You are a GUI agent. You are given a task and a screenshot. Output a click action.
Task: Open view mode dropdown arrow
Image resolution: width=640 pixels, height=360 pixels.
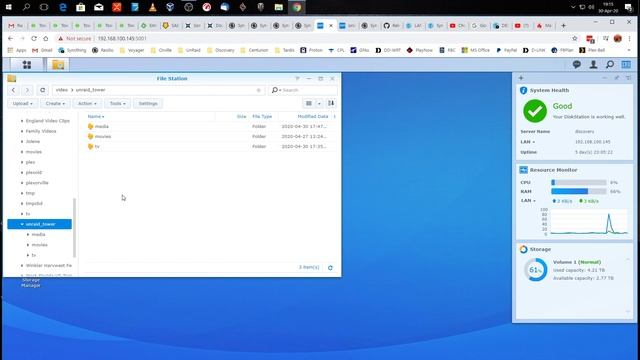pyautogui.click(x=319, y=103)
